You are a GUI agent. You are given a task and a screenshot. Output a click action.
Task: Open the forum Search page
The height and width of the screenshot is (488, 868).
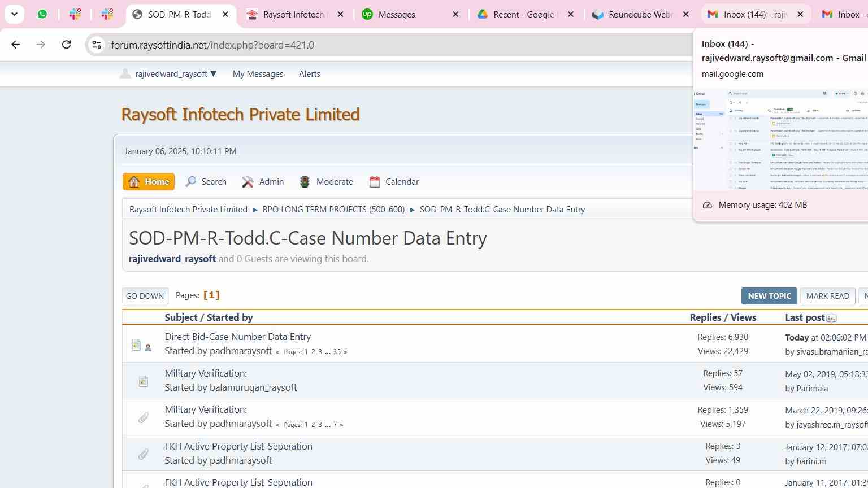click(206, 182)
